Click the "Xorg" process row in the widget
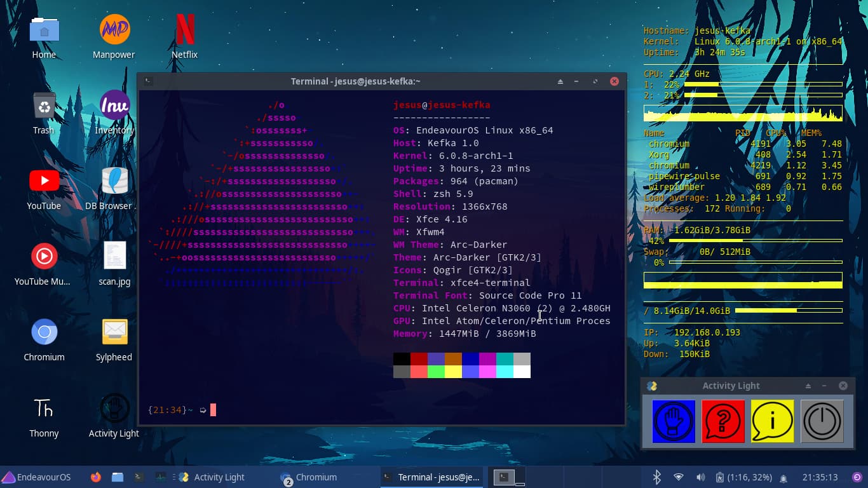Screen dimensions: 868x488 tap(745, 154)
